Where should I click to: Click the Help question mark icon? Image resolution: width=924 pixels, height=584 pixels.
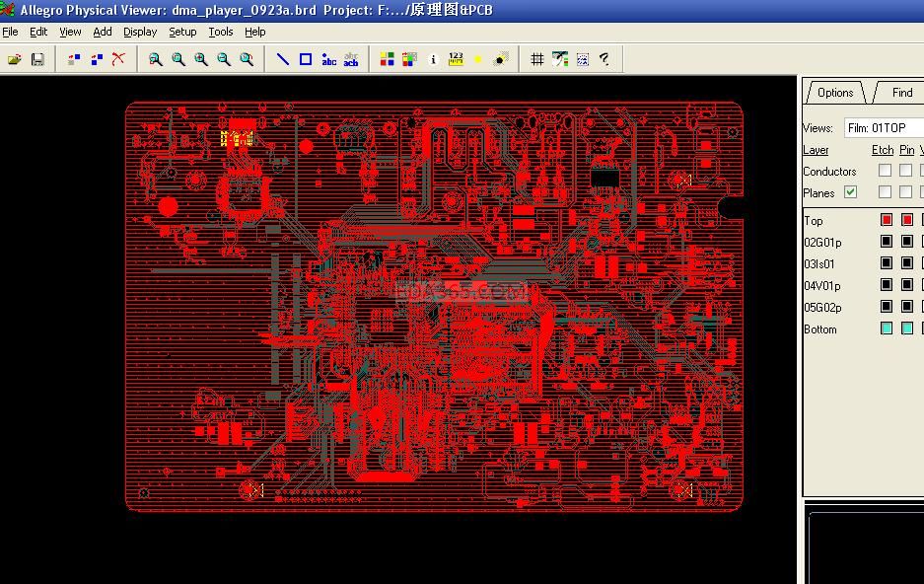[604, 59]
